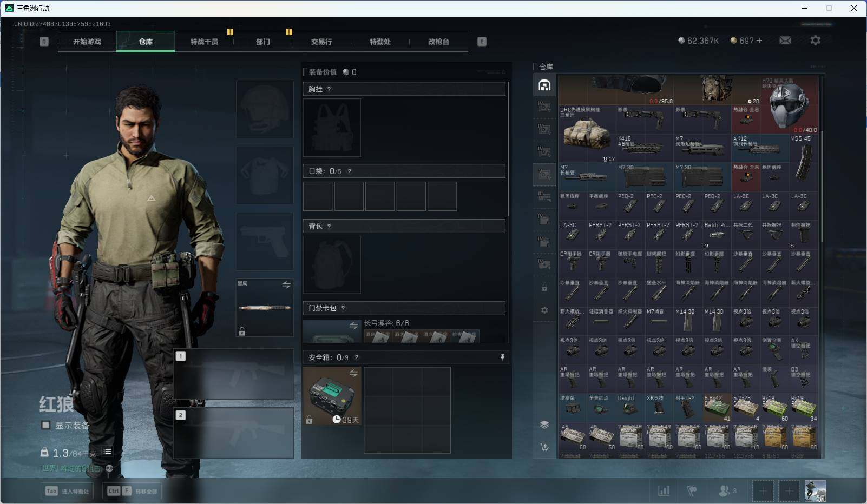Click the empty backpack slot under 背包

coord(332,264)
